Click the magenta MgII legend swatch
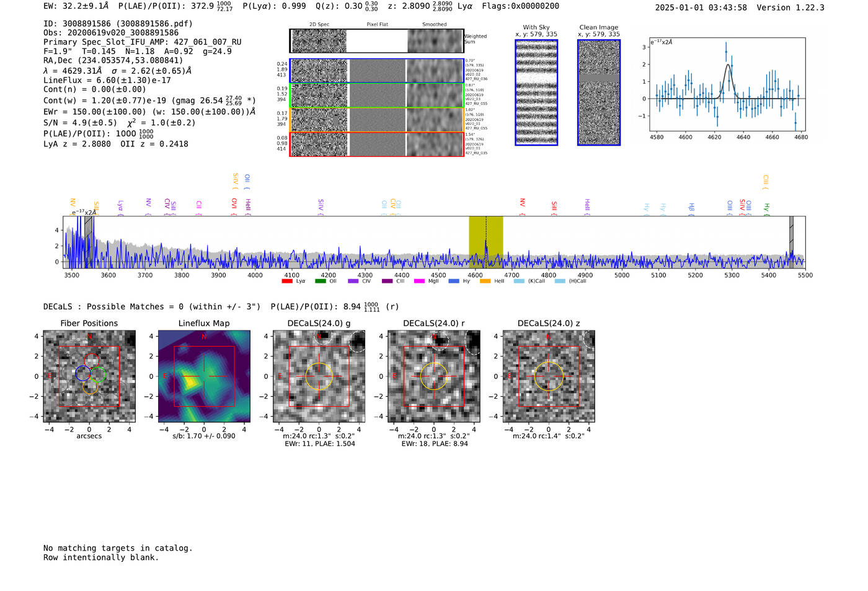 click(x=419, y=282)
